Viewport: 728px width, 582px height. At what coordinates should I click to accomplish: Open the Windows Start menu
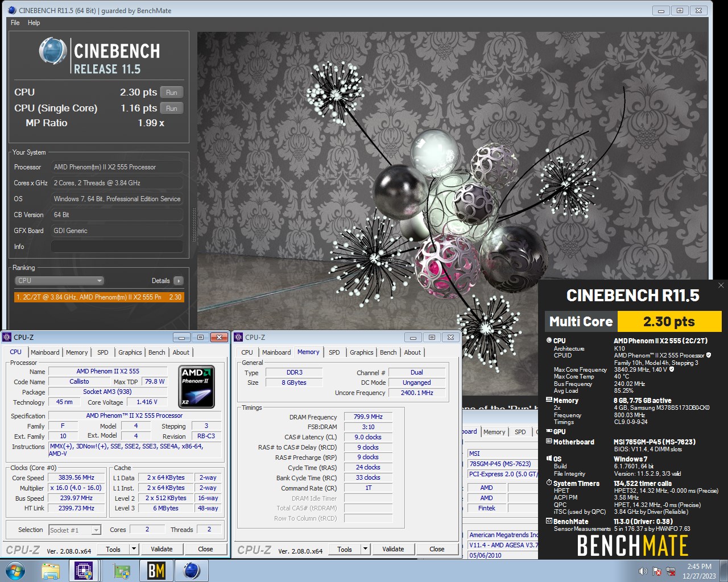click(x=15, y=571)
